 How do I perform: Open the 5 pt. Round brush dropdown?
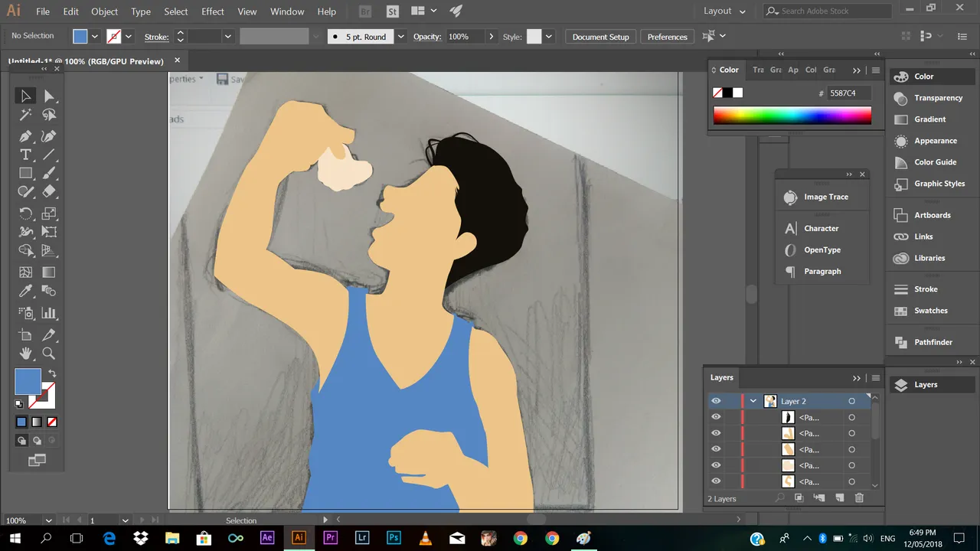[x=400, y=37]
